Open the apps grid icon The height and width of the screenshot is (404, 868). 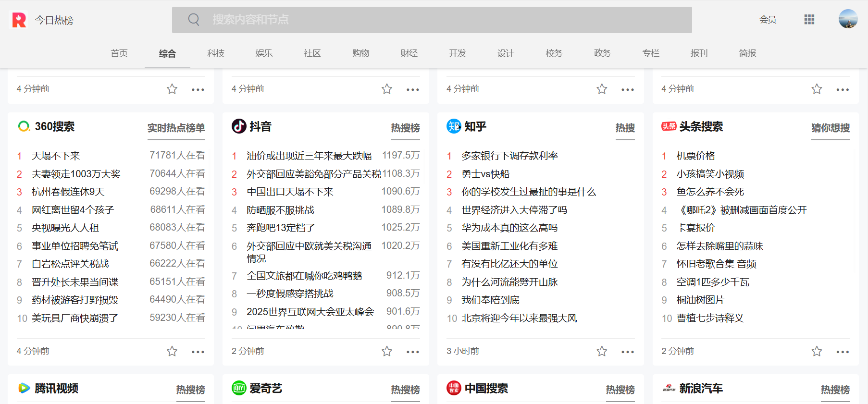[809, 19]
